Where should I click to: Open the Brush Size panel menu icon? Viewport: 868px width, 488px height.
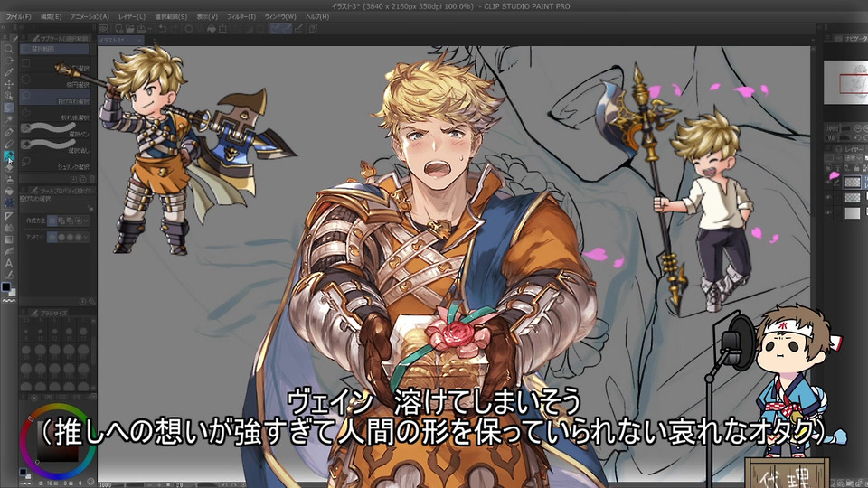[x=24, y=313]
